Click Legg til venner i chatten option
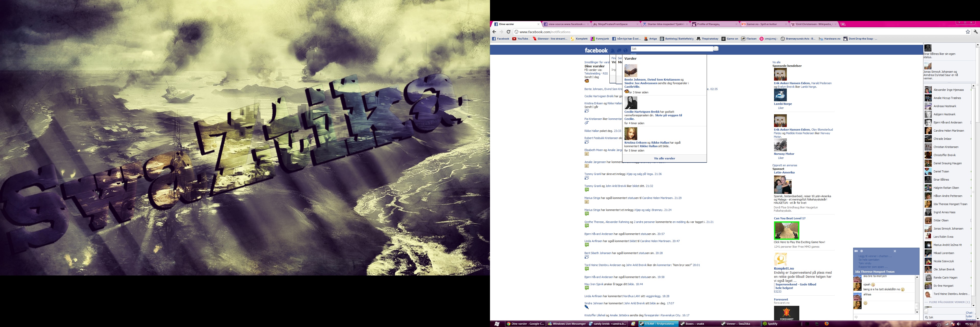 [875, 256]
